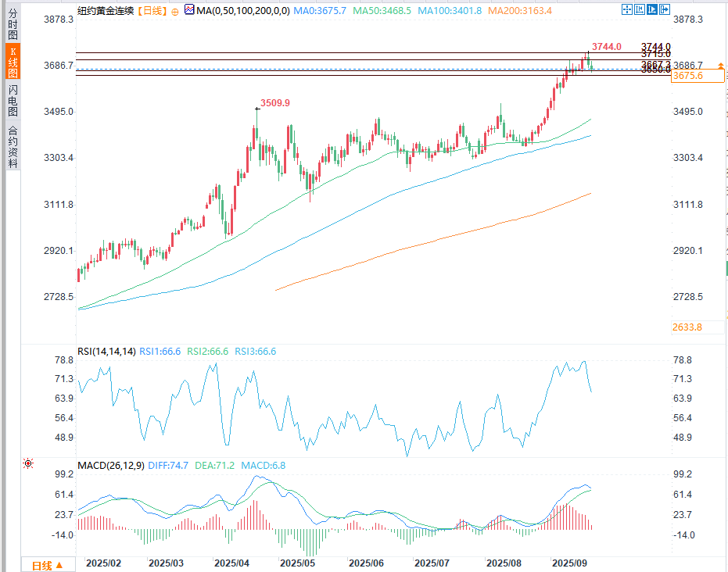Click the RSI(14,14,14) indicator label
Viewport: 728px width, 572px height.
[106, 352]
